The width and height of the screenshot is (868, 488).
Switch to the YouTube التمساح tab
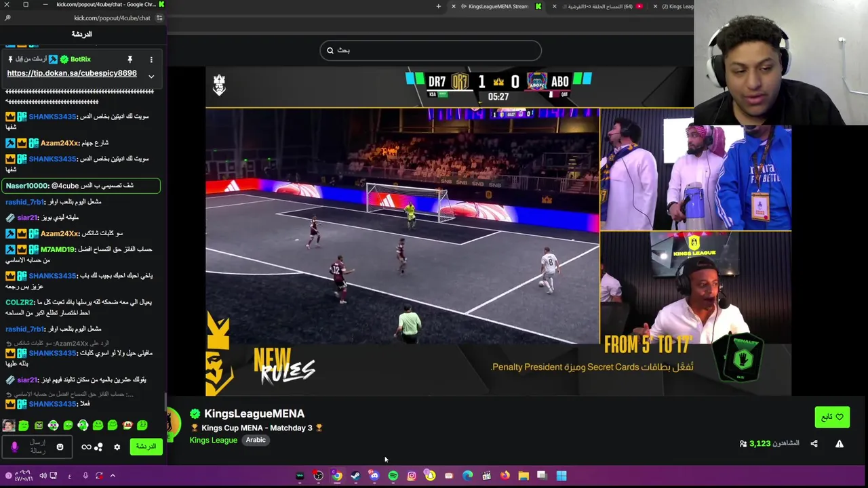coord(599,7)
